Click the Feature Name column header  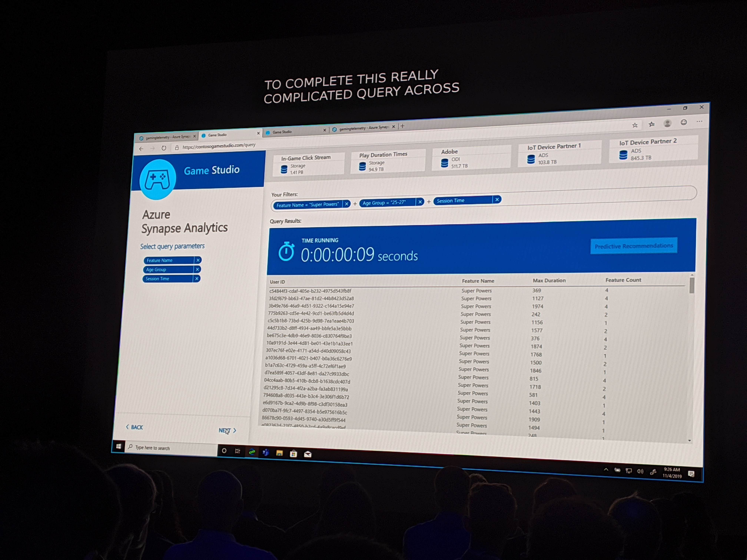tap(478, 281)
